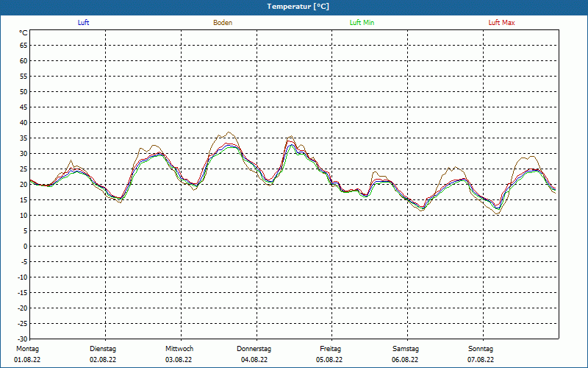Select the 'Montag' day label
This screenshot has width=588, height=368.
[27, 349]
